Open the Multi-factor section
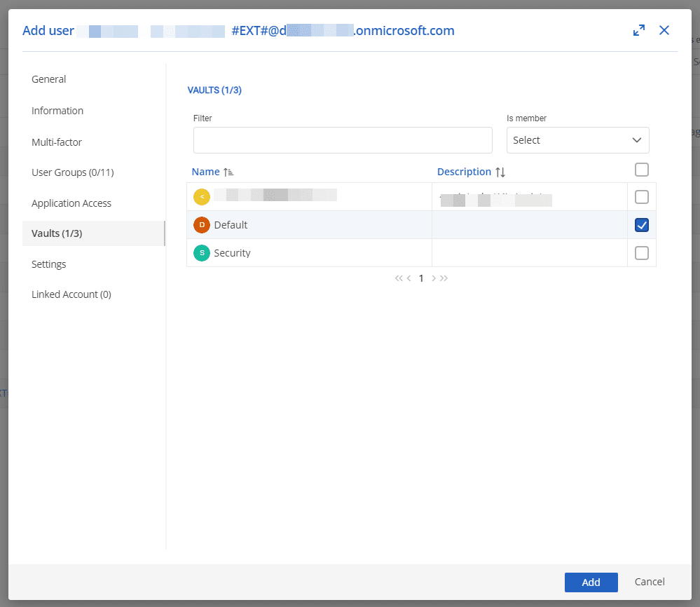 57,142
